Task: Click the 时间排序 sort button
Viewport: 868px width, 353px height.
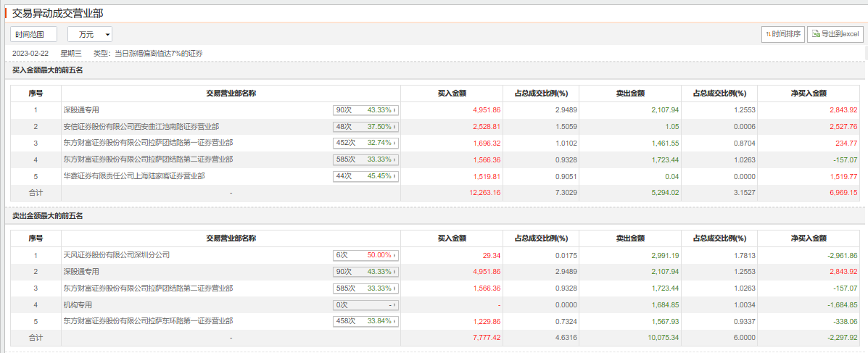Action: [783, 34]
